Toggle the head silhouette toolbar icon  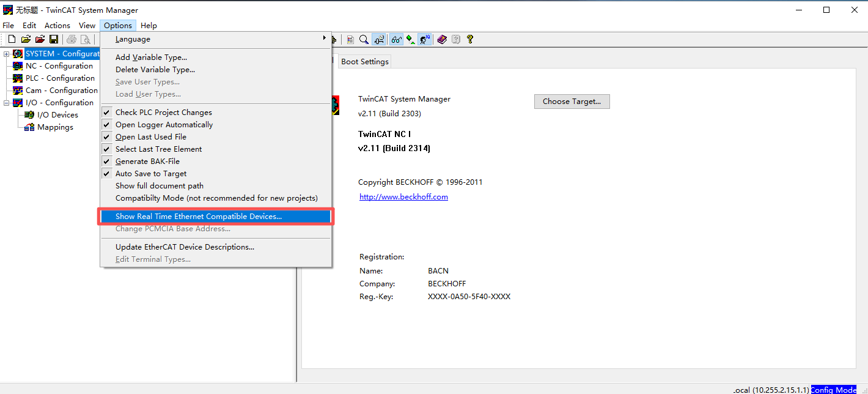click(x=425, y=40)
